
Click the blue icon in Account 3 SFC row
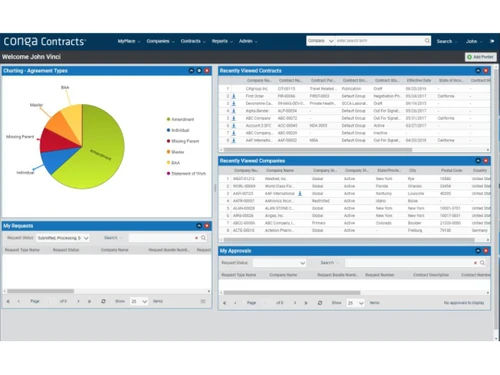(x=234, y=126)
